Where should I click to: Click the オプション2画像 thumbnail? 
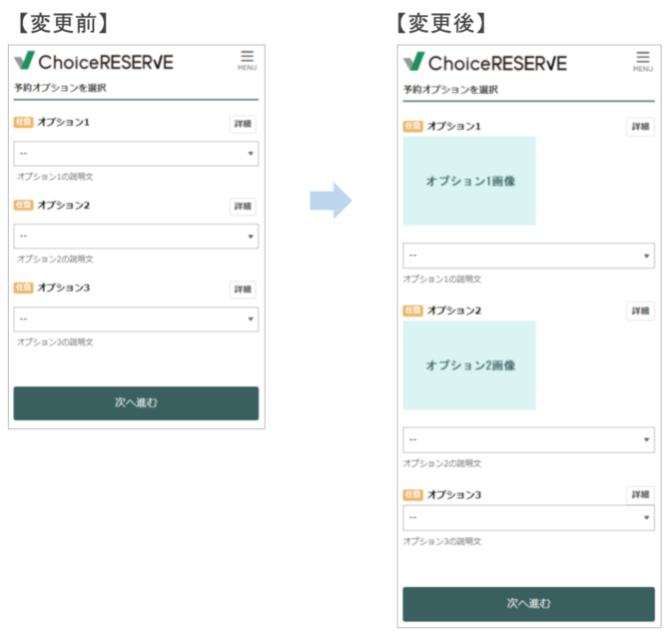(x=469, y=365)
